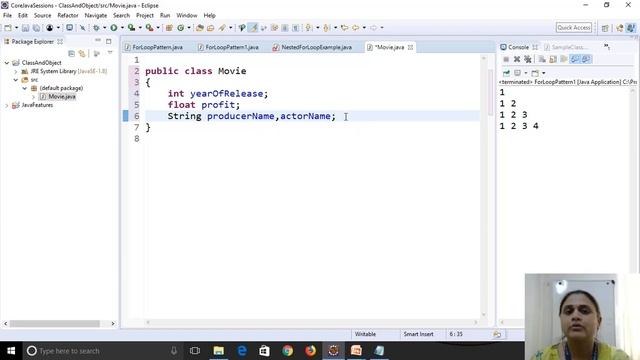This screenshot has width=640, height=360.
Task: Open the Project menu
Action: click(145, 15)
